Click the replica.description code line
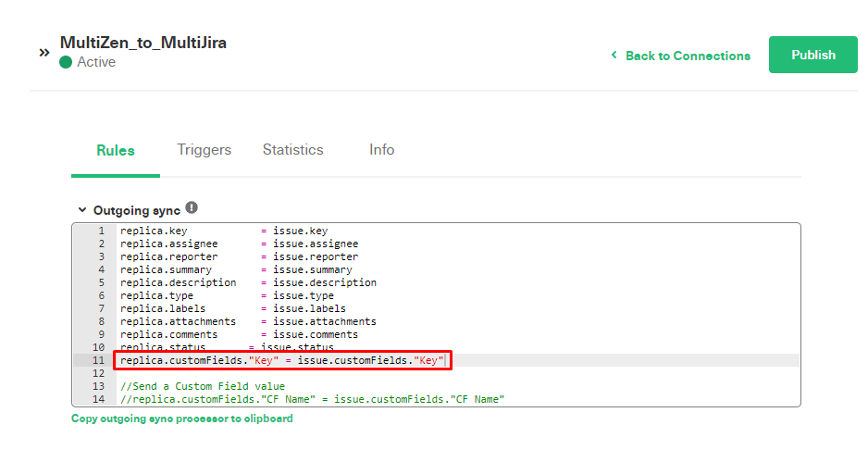Image resolution: width=868 pixels, height=450 pixels. [x=248, y=282]
